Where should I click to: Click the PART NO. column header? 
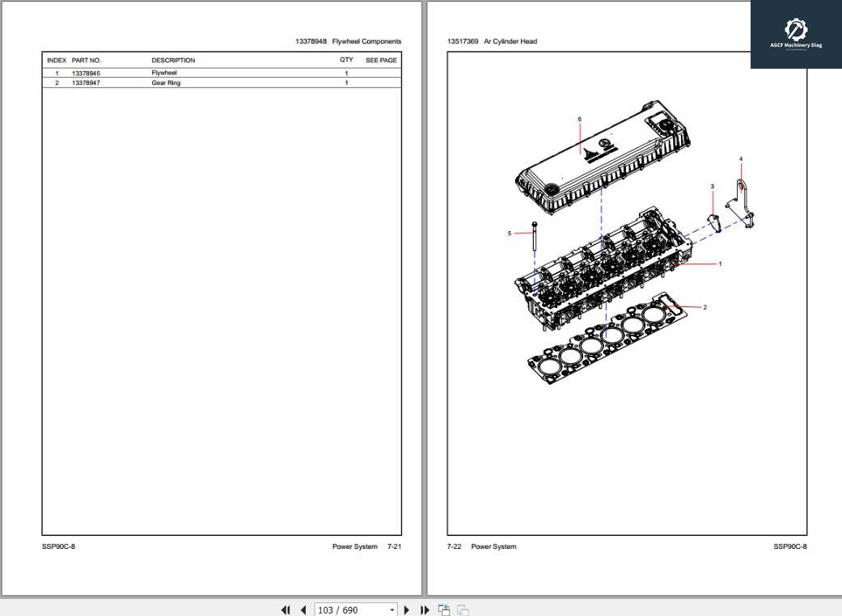(87, 60)
